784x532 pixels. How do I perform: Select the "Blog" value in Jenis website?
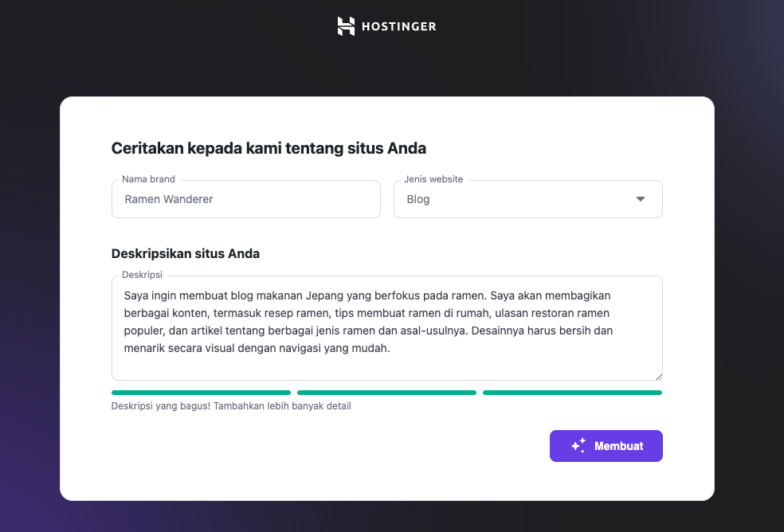pyautogui.click(x=417, y=199)
